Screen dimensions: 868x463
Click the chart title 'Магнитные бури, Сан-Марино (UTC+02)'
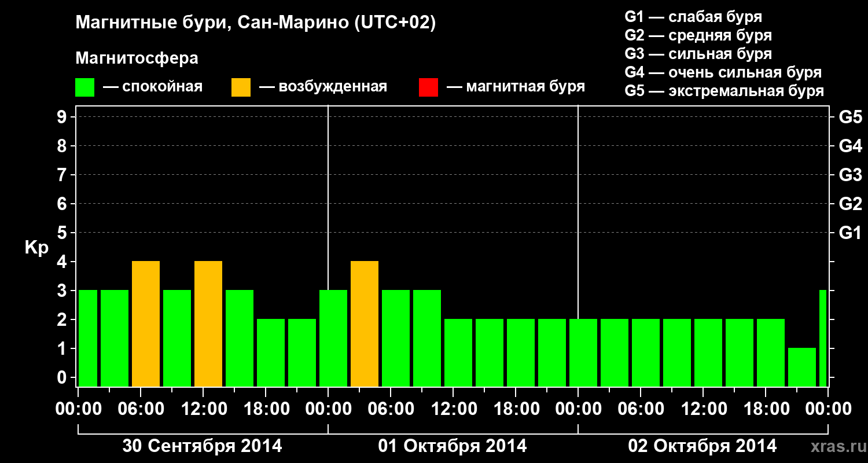(x=255, y=23)
